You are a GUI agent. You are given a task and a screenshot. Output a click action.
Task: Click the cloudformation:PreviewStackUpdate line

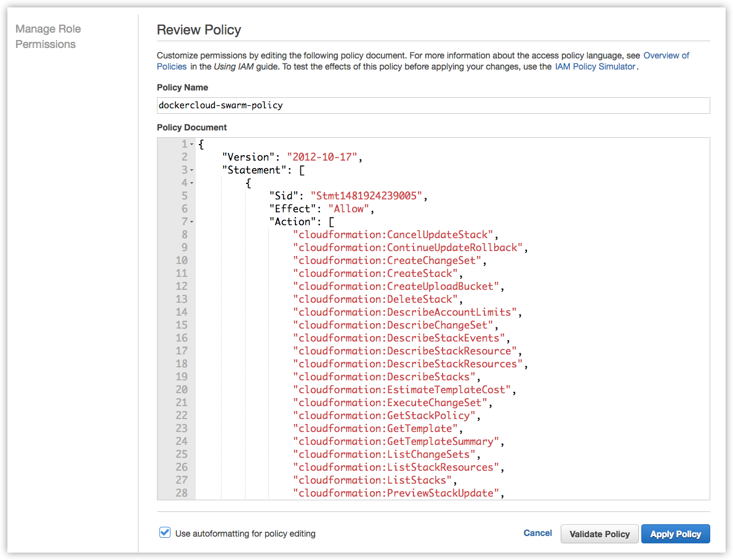396,493
